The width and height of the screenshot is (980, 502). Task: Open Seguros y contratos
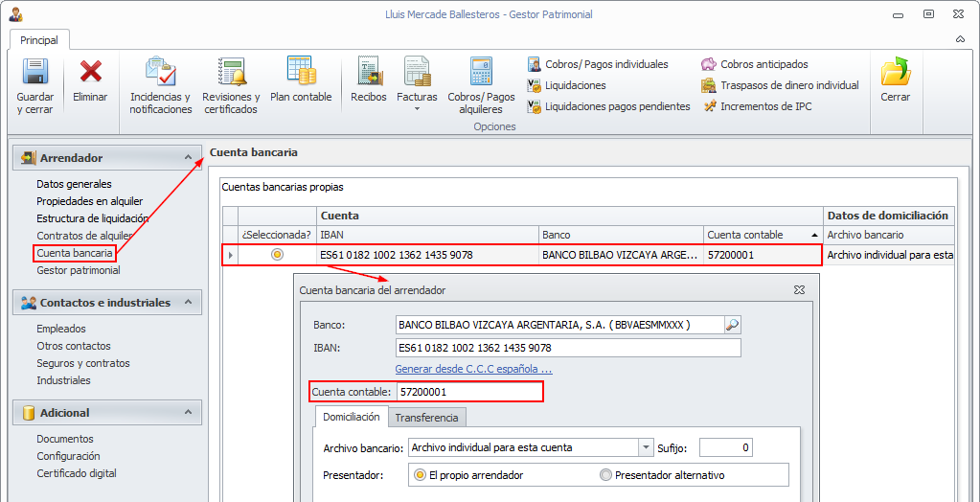(83, 363)
